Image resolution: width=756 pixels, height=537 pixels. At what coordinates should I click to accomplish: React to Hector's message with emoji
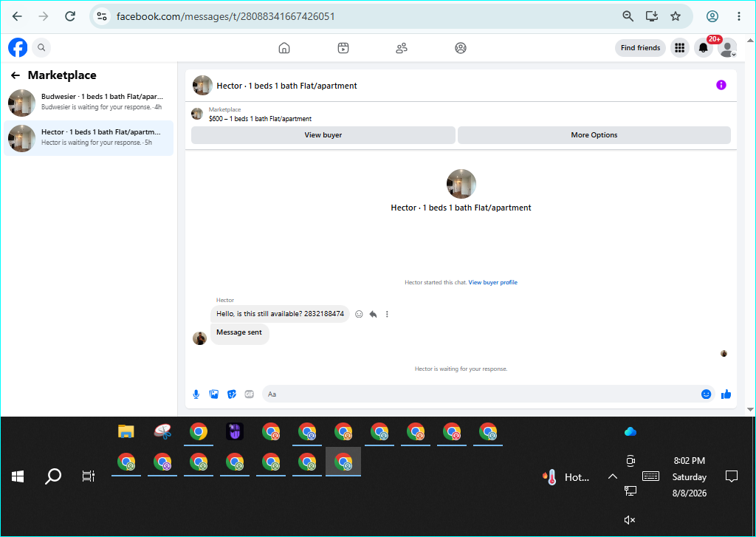pyautogui.click(x=359, y=314)
